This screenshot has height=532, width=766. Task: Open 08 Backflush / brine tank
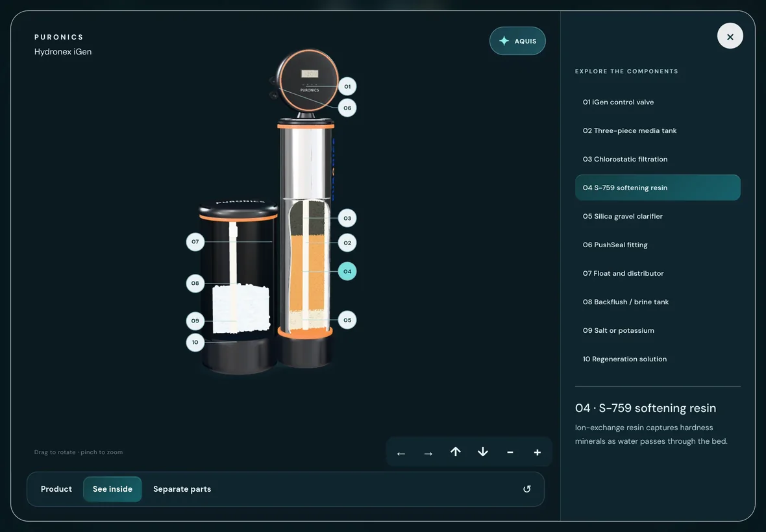[x=658, y=302]
